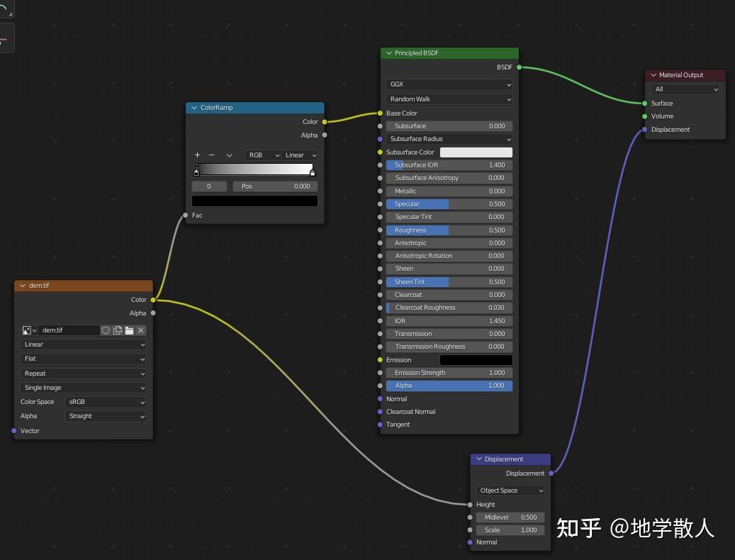Click the Midlevel field on the Displacement node
Viewport: 735px width, 560px height.
pos(510,517)
